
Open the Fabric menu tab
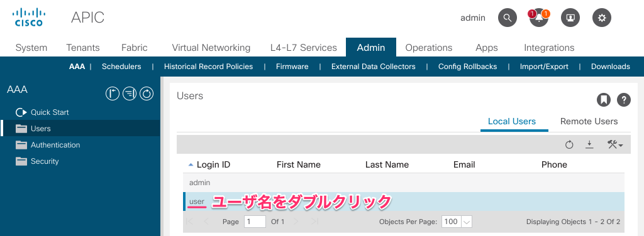pyautogui.click(x=135, y=48)
